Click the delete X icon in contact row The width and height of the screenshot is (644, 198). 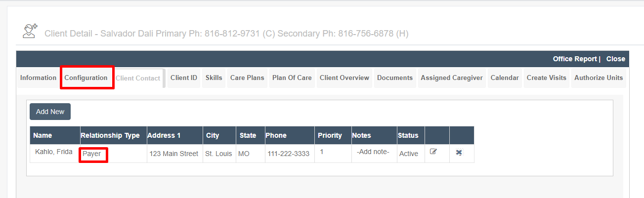click(x=459, y=152)
